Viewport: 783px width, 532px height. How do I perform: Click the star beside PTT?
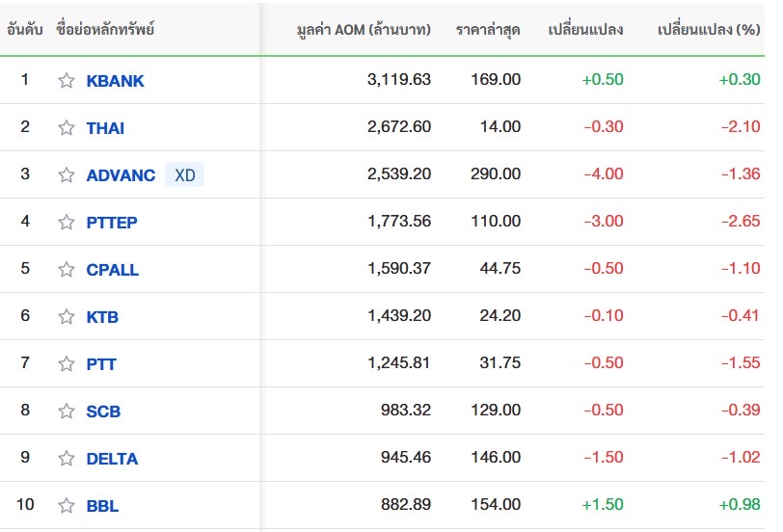(66, 364)
